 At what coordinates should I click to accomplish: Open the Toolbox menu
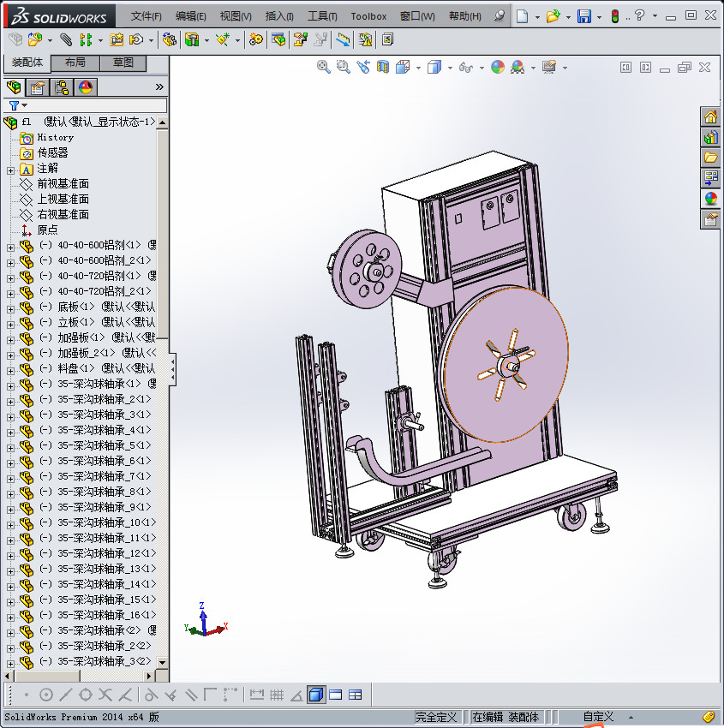368,16
